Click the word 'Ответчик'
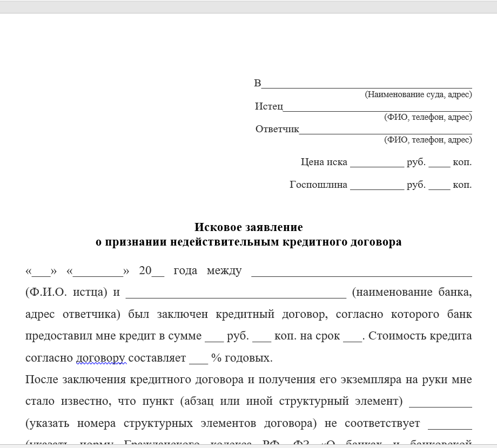 pyautogui.click(x=277, y=129)
